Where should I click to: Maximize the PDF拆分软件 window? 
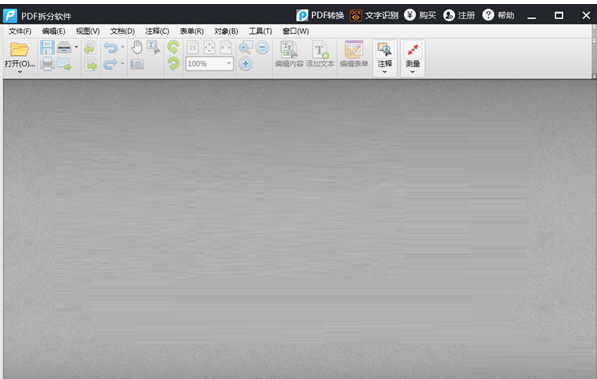coord(559,16)
